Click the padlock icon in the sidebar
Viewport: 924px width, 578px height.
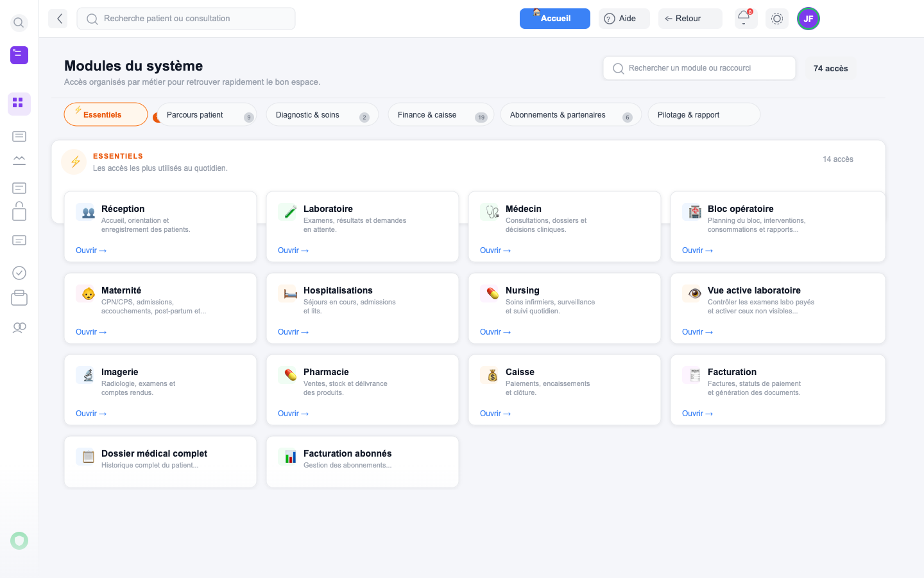(x=19, y=211)
